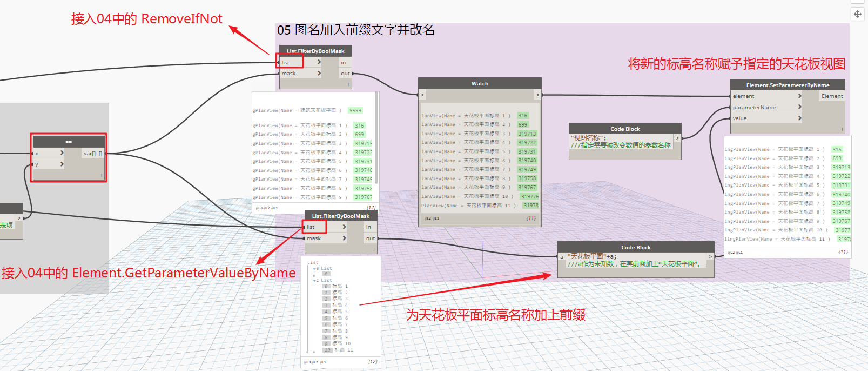Select the upper List.FilterByBoolMask node title bar

point(315,51)
